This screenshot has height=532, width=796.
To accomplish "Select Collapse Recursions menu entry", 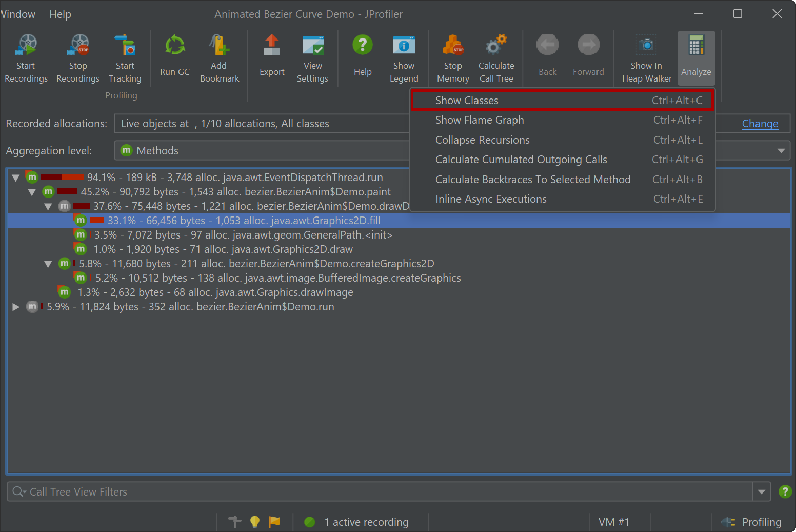I will [562, 140].
